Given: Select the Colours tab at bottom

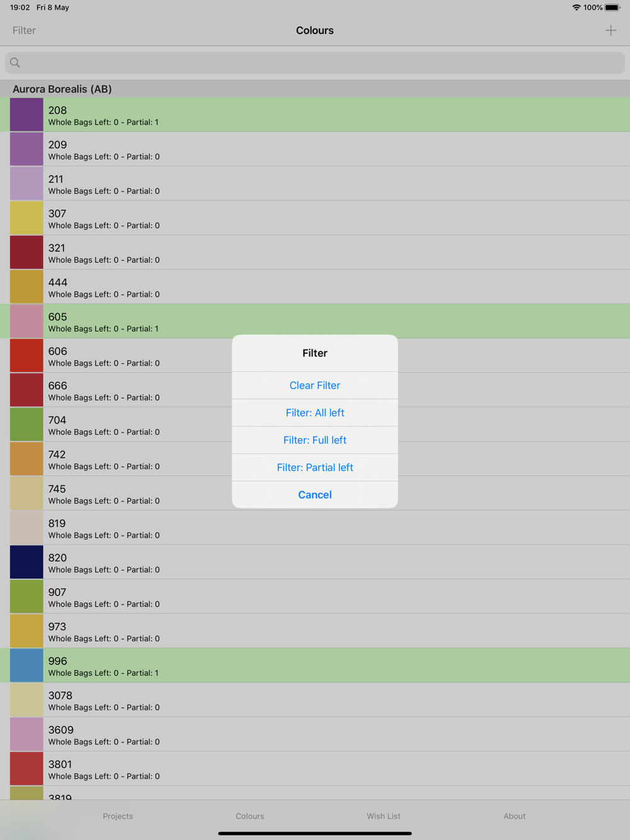Looking at the screenshot, I should (250, 816).
